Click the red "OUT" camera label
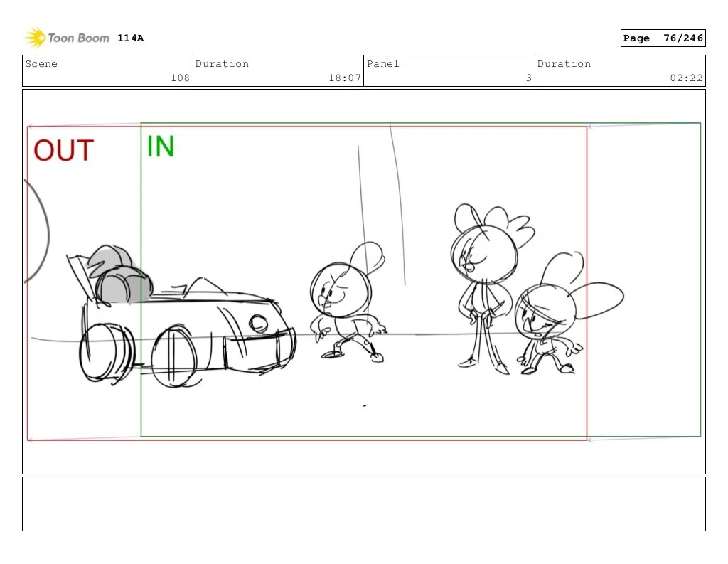The height and width of the screenshot is (564, 728). (63, 151)
